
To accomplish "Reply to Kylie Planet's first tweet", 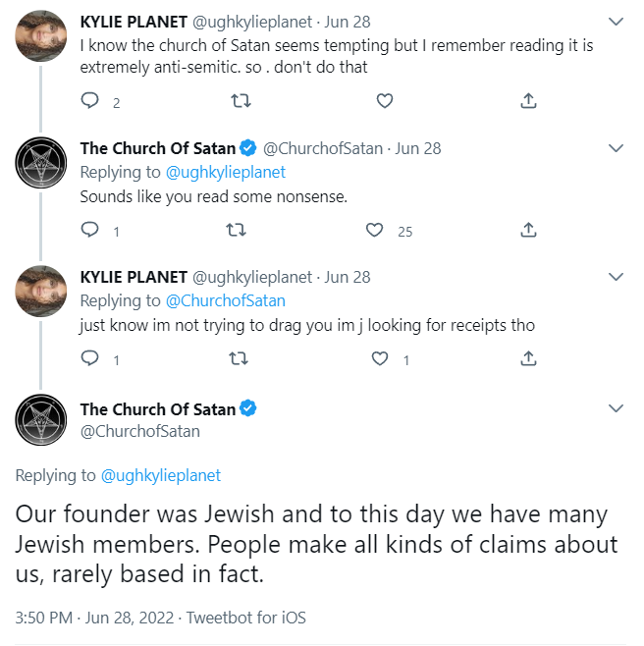I will [89, 100].
